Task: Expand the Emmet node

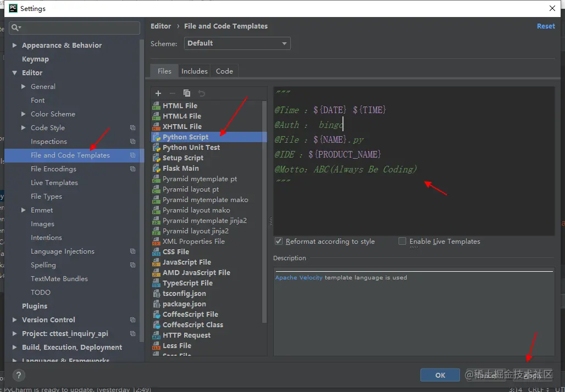Action: pyautogui.click(x=24, y=210)
